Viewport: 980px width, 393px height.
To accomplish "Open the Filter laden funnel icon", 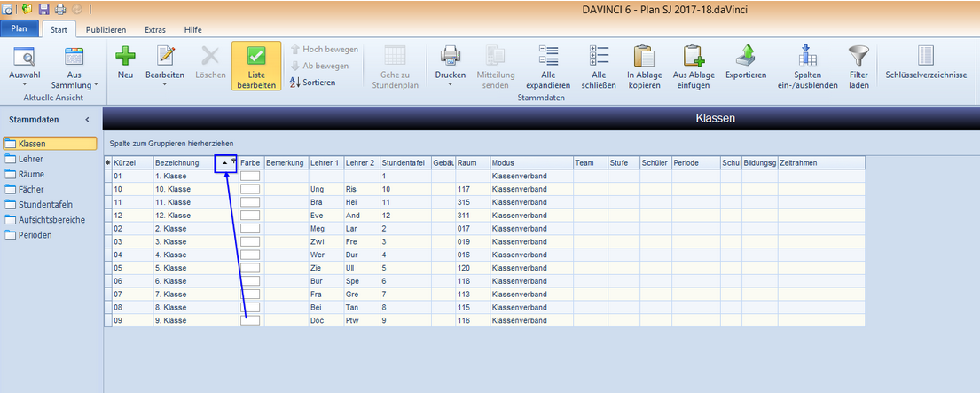I will [x=858, y=56].
